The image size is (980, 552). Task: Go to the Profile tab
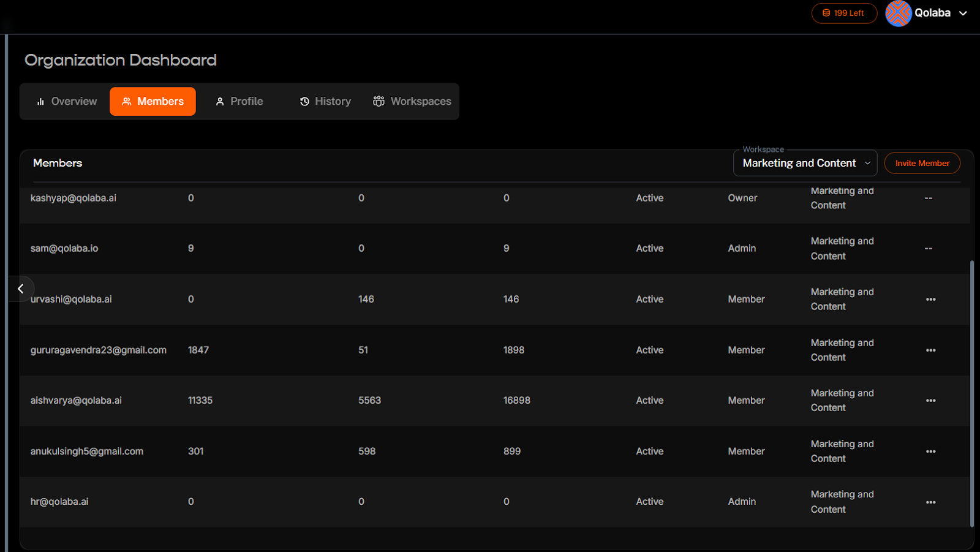(239, 102)
